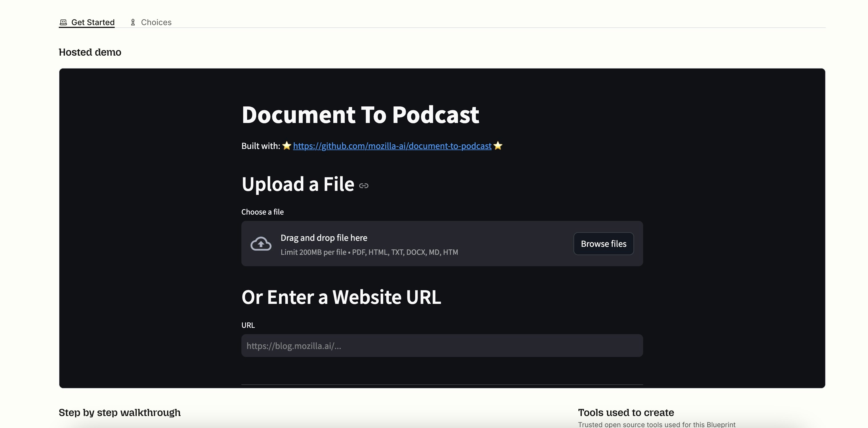The image size is (868, 428).
Task: Click the cloud upload icon in dropzone
Action: 261,244
